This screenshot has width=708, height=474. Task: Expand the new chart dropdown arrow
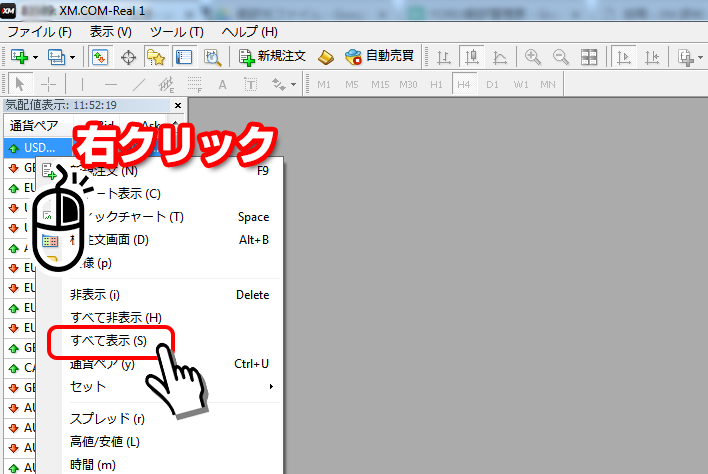[35, 57]
